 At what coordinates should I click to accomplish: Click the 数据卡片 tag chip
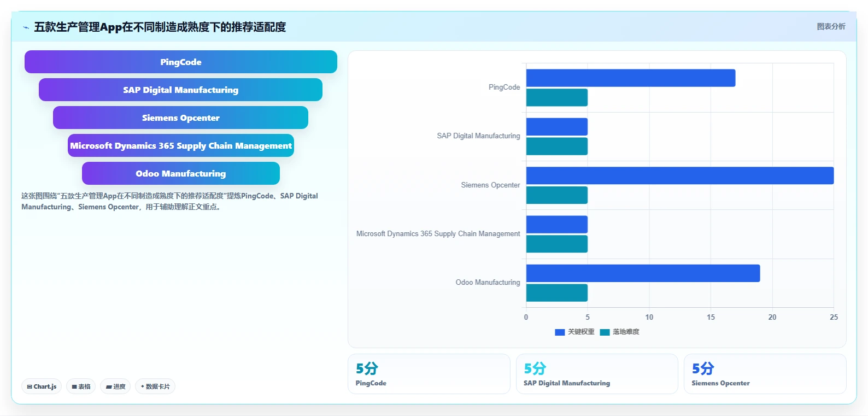(x=155, y=386)
